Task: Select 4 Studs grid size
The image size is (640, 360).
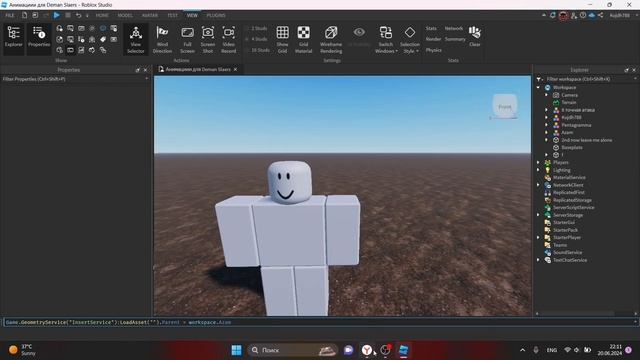Action: [x=257, y=39]
